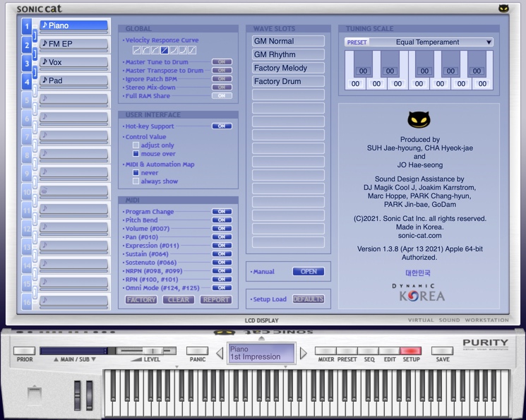This screenshot has width=526, height=420.
Task: Go to next patch with right arrow
Action: click(x=303, y=353)
